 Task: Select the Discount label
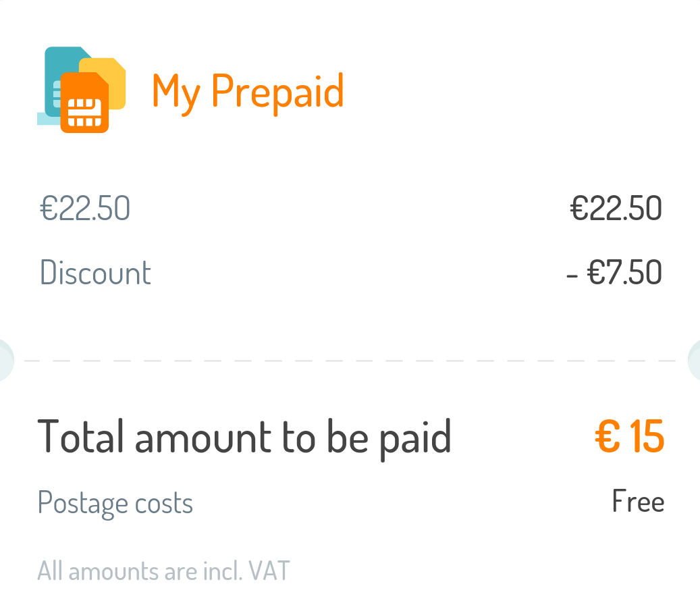click(96, 272)
